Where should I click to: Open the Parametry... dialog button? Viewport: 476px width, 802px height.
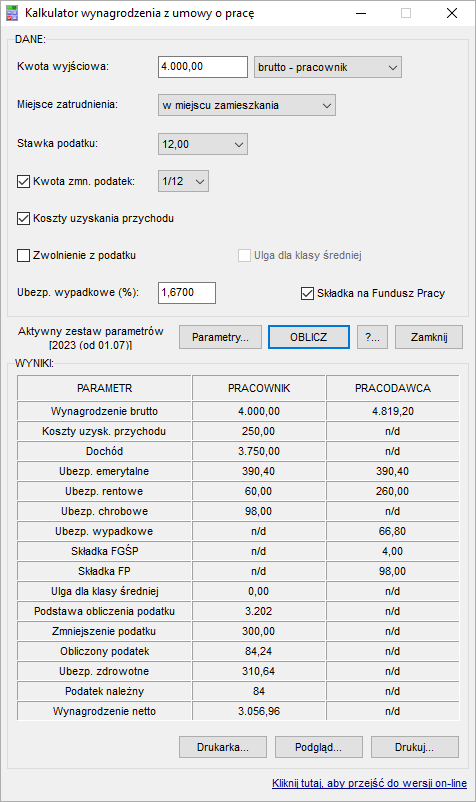pyautogui.click(x=220, y=337)
